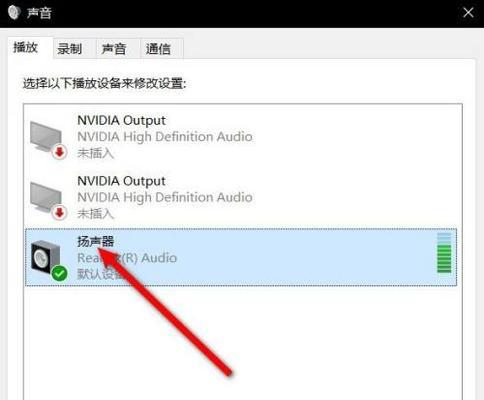Viewport: 484px width, 400px height.
Task: Click 未插入 status under second NVIDIA Output
Action: (96, 214)
